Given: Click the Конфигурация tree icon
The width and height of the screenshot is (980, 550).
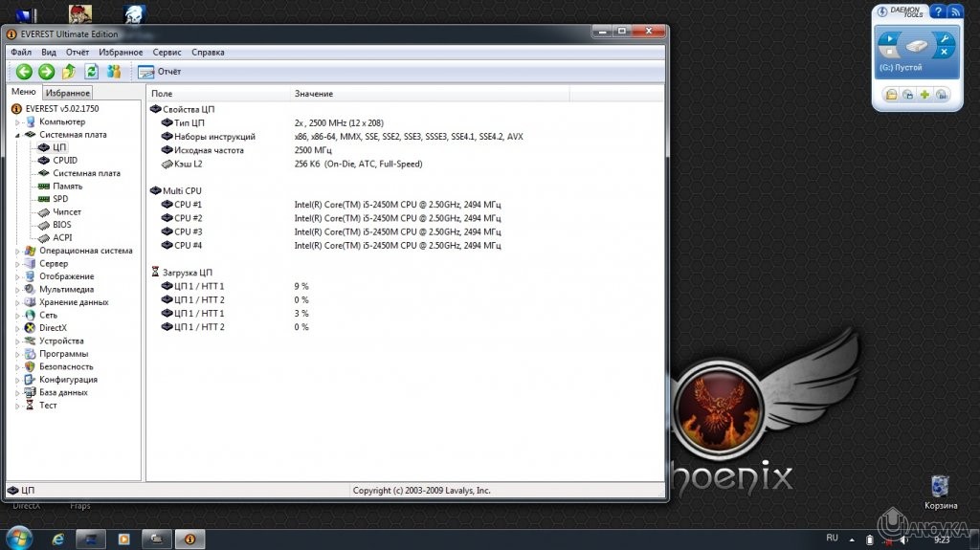Looking at the screenshot, I should tap(30, 380).
